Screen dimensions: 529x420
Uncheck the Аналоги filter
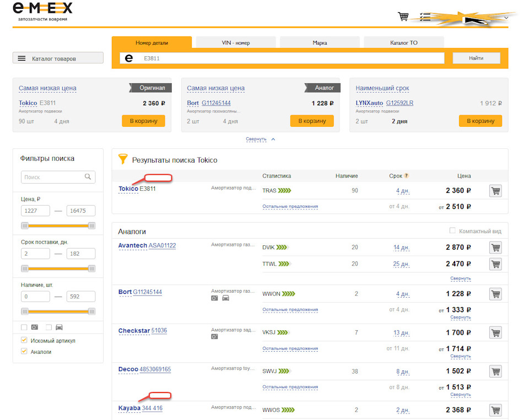[24, 352]
